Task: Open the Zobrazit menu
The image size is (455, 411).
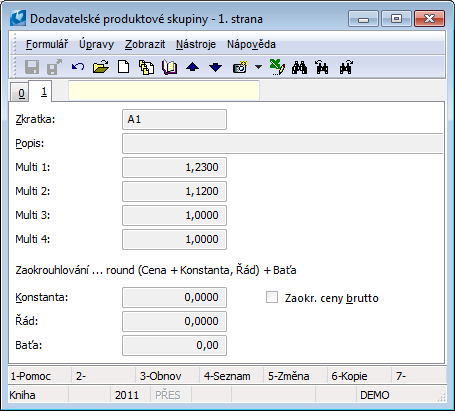Action: pyautogui.click(x=145, y=44)
